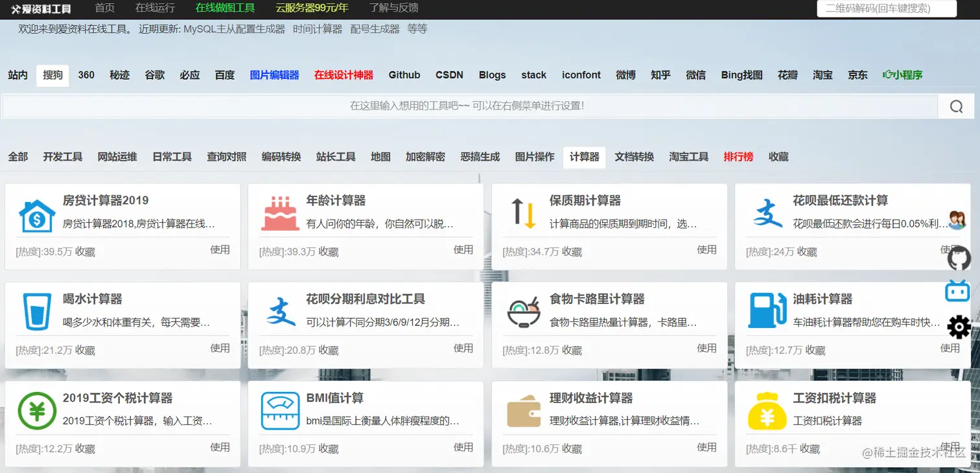Select the 谷歌 search engine tab

tap(155, 75)
